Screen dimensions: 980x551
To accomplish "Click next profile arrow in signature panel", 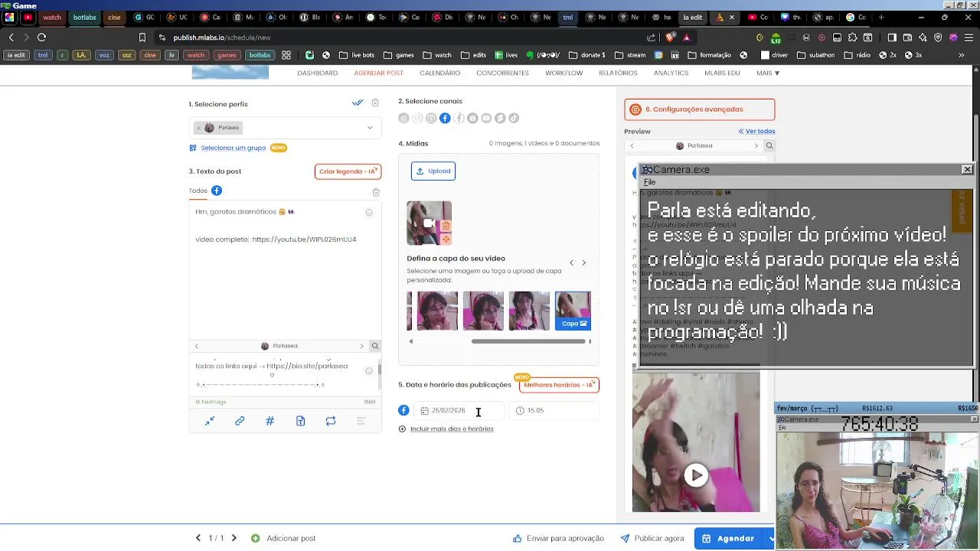I will click(x=361, y=346).
